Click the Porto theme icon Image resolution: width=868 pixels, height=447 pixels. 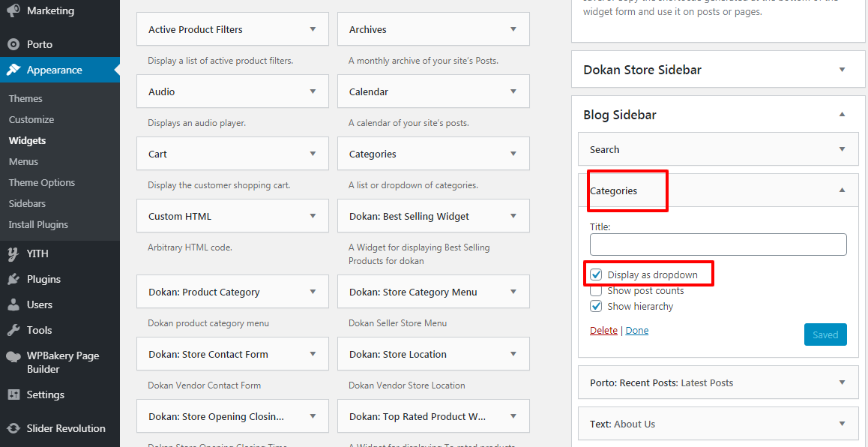(x=13, y=44)
